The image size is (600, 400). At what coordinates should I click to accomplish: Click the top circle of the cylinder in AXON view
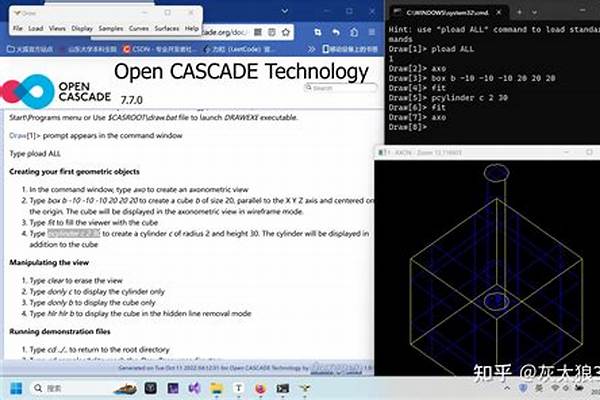point(496,173)
